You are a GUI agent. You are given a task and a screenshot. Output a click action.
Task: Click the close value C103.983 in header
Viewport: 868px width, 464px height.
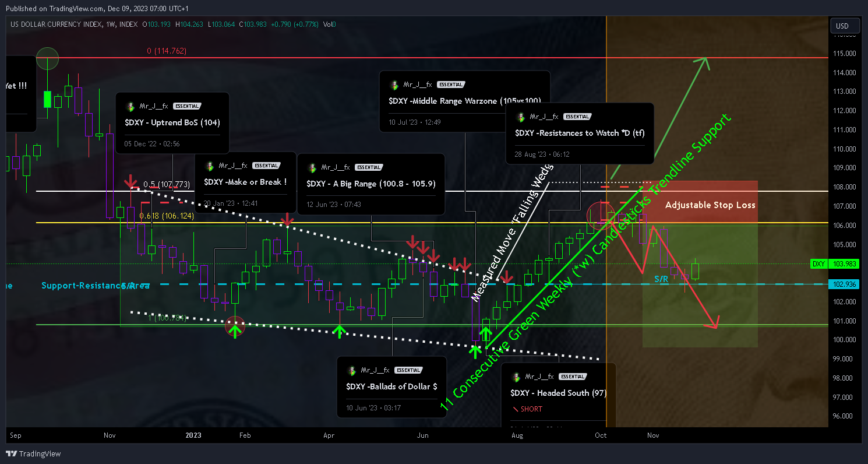(253, 24)
